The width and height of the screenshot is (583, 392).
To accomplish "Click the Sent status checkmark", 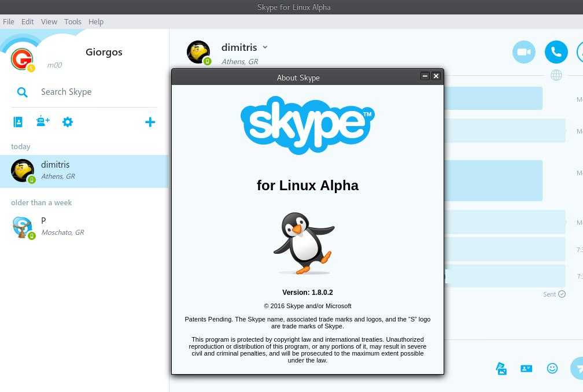I will tap(562, 294).
